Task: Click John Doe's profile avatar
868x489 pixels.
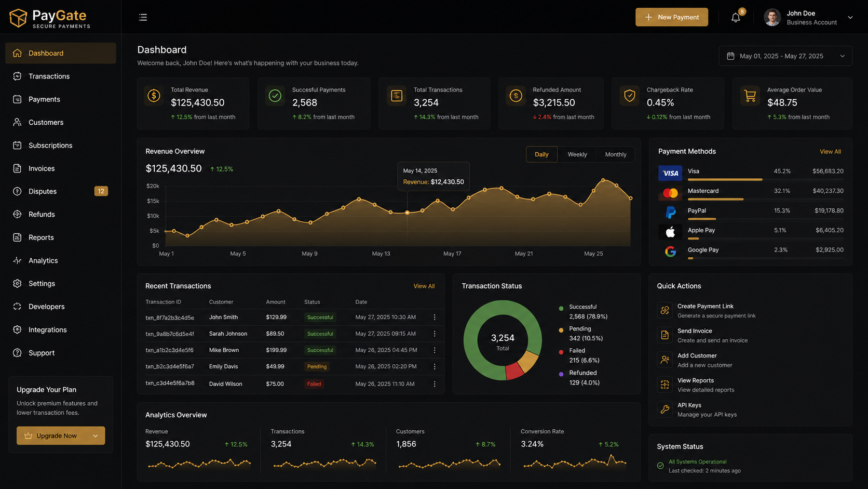Action: pyautogui.click(x=772, y=17)
